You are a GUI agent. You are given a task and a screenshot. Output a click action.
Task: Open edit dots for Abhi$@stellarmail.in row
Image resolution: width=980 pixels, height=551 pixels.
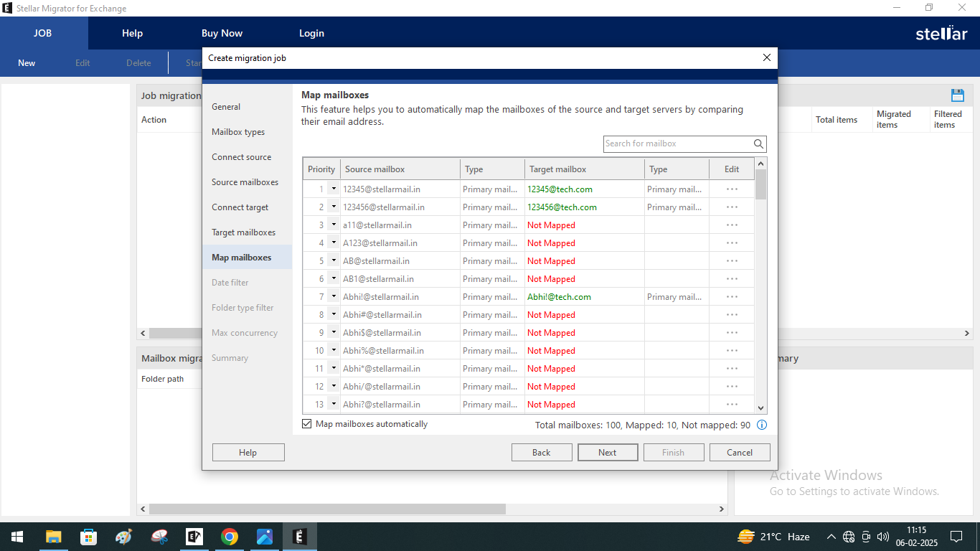click(x=732, y=333)
